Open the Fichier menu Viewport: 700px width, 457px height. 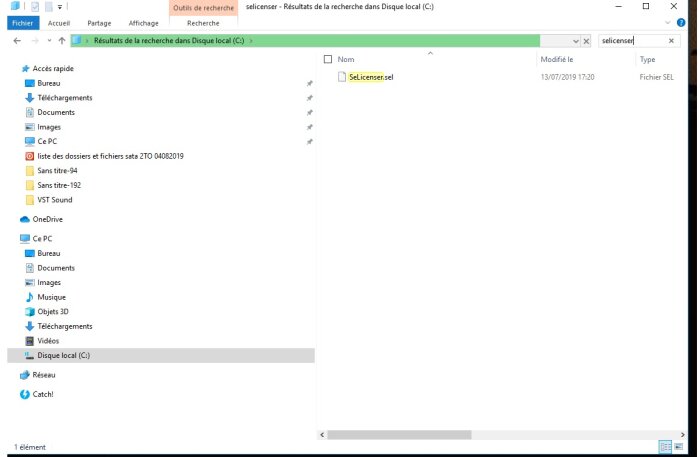pyautogui.click(x=23, y=23)
